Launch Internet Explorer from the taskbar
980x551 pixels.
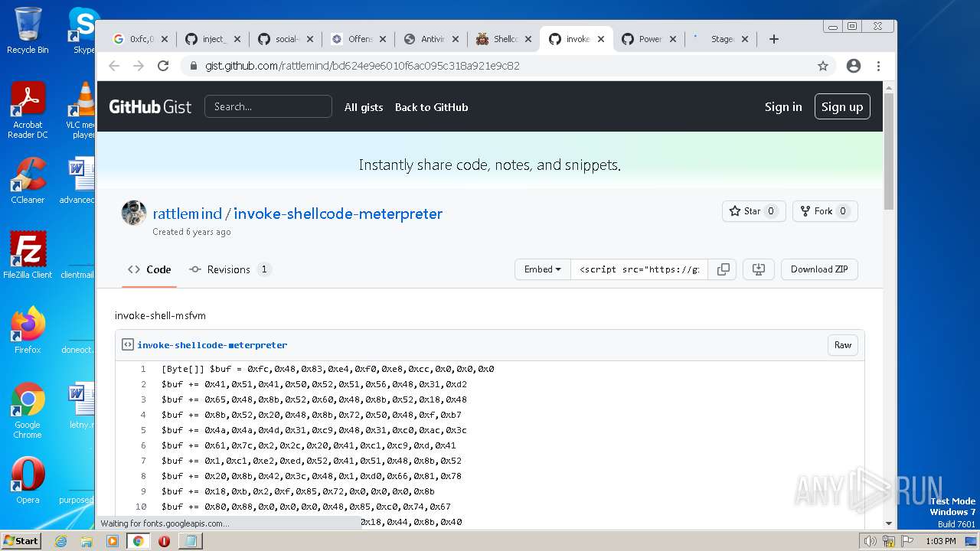coord(61,540)
